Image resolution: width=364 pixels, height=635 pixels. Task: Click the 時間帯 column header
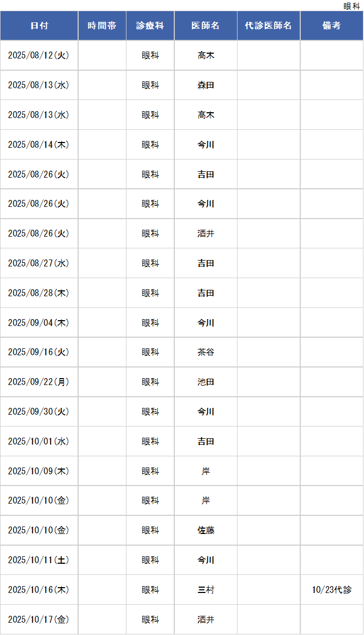click(x=102, y=26)
